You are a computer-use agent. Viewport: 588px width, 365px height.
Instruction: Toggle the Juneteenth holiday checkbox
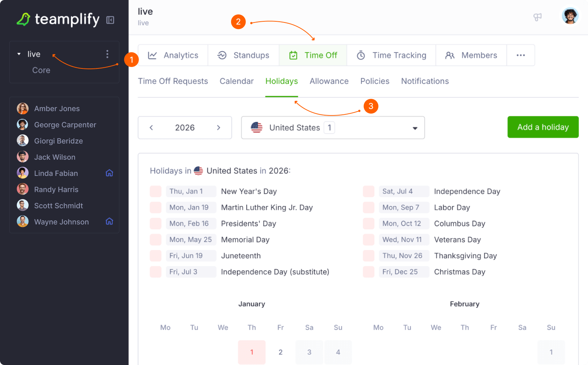(x=155, y=256)
